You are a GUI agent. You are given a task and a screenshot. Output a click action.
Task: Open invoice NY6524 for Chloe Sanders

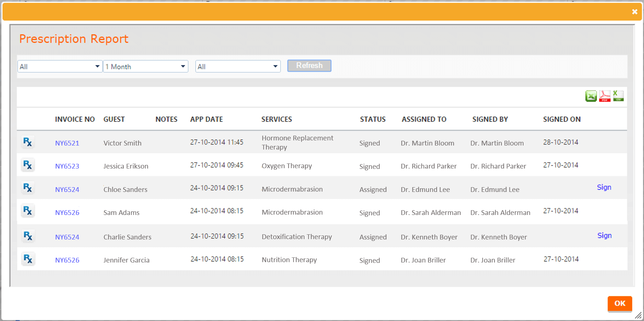tap(67, 189)
